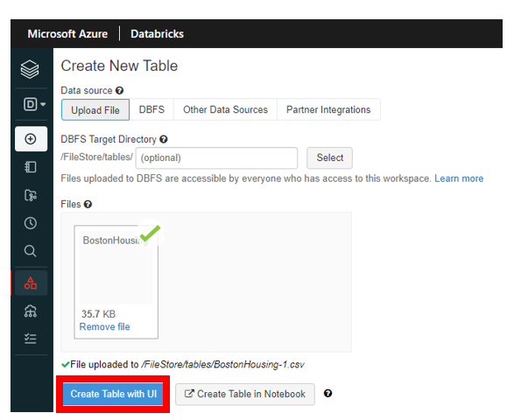
Task: Click the Databricks header text
Action: [157, 34]
